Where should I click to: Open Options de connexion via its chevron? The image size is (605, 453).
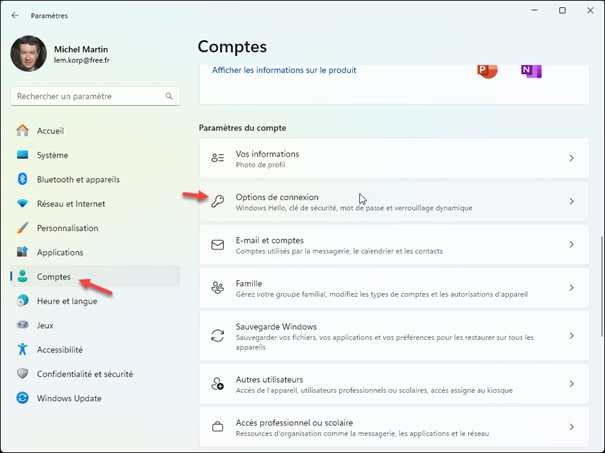pos(571,201)
